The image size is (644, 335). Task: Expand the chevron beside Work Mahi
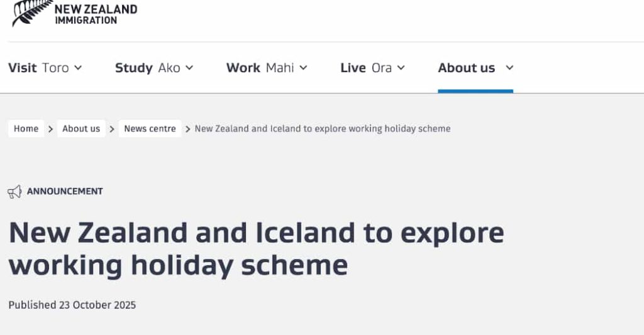[303, 68]
